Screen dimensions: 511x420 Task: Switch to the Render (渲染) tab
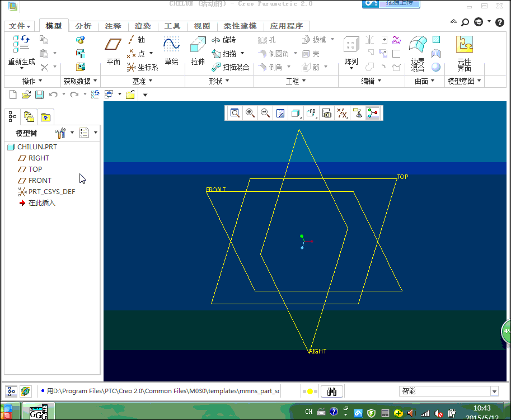143,26
